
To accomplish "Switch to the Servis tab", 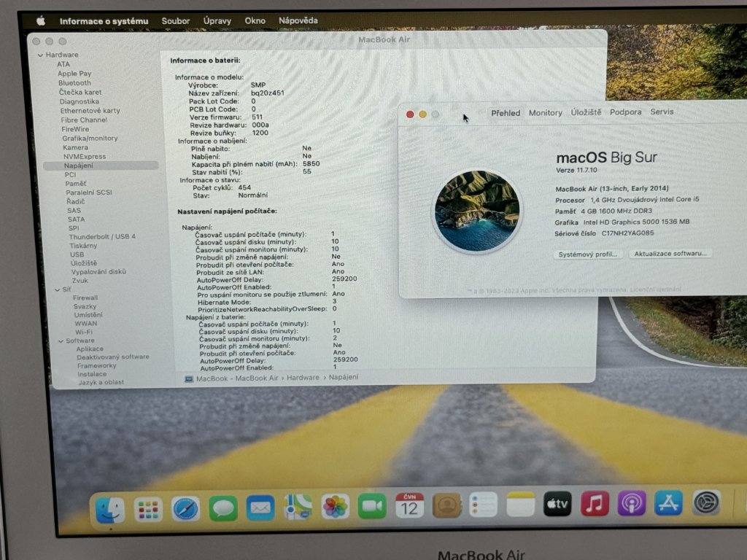I will click(662, 112).
